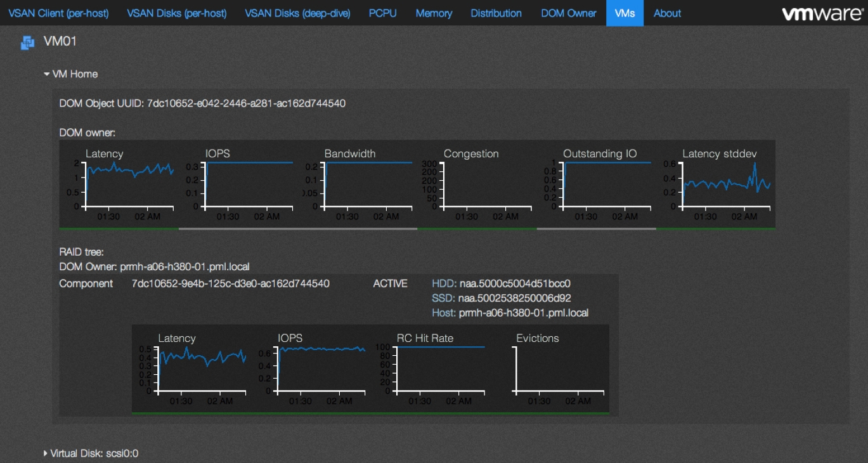Click the ACTIVE status label
868x463 pixels.
coord(390,284)
